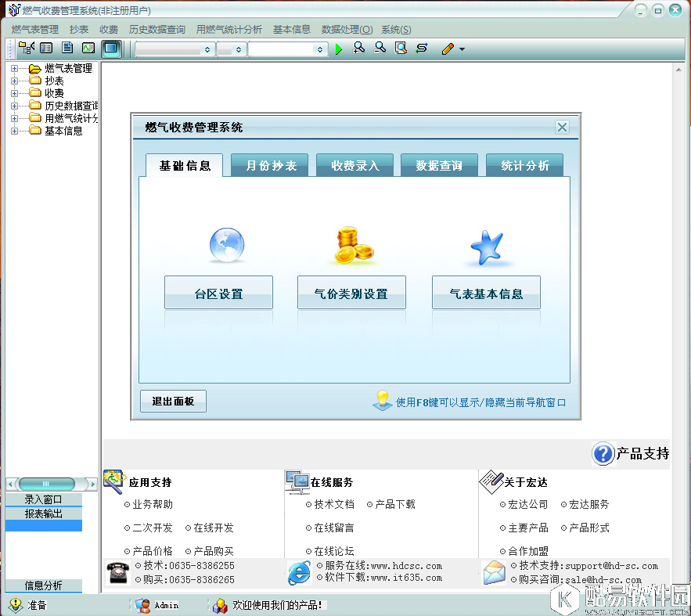
Task: Click the globe icon above 台区设置
Action: pos(226,243)
